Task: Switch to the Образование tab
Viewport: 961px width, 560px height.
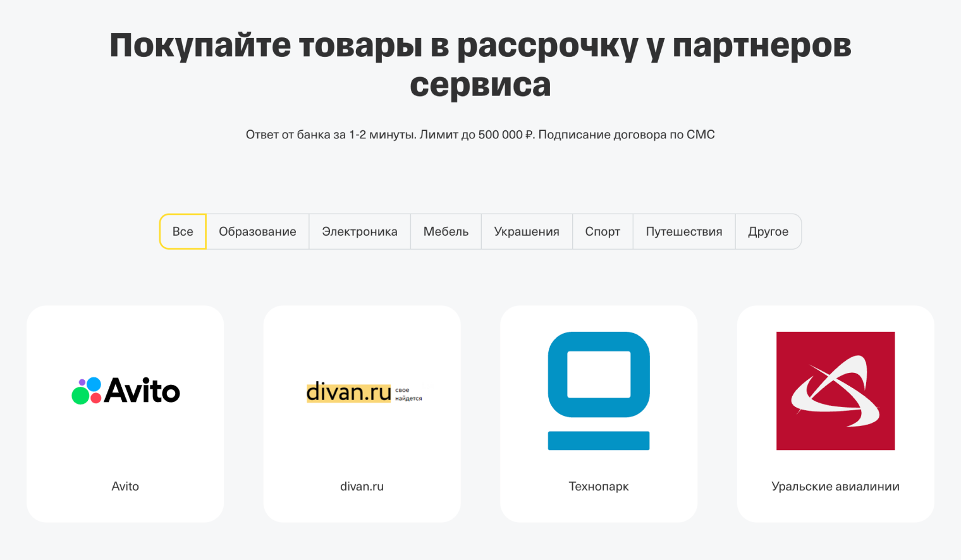Action: 257,231
